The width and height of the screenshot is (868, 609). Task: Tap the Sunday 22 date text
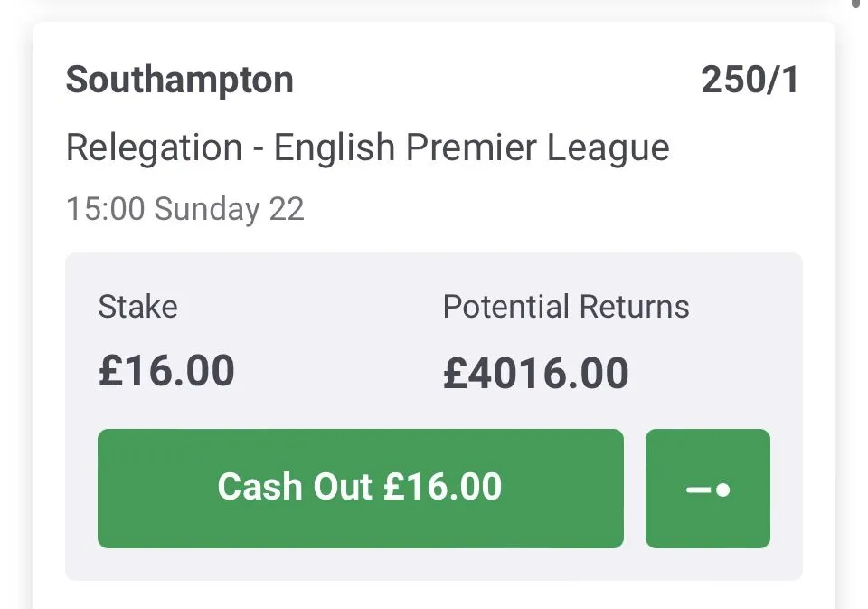pyautogui.click(x=229, y=209)
